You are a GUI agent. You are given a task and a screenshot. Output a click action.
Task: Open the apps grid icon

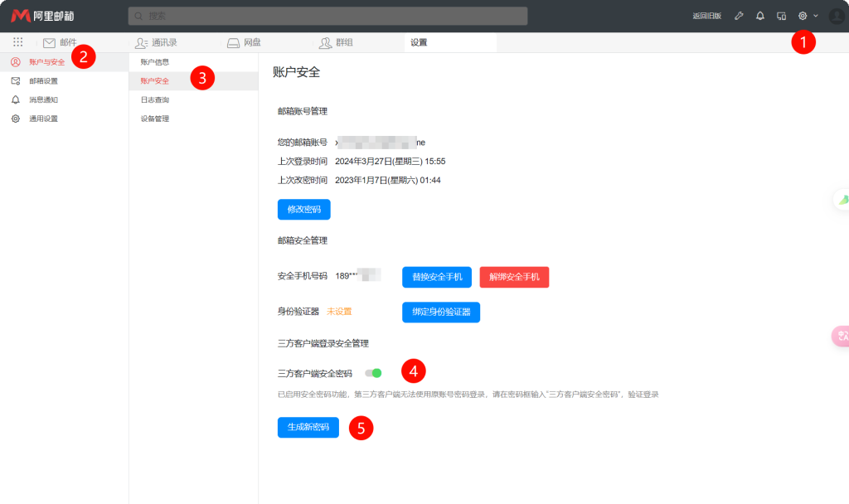pos(18,42)
